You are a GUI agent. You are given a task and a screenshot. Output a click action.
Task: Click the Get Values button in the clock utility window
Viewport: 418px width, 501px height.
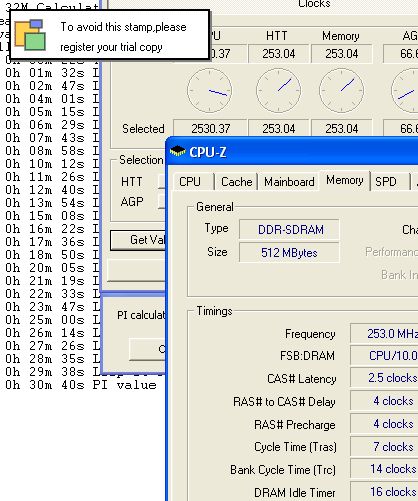coord(138,240)
